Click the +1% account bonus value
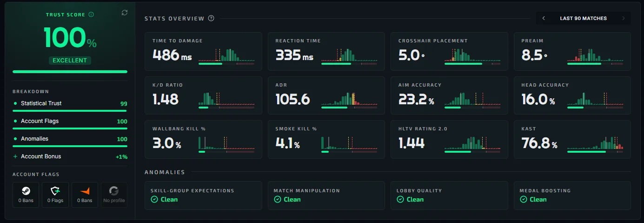 click(x=121, y=157)
